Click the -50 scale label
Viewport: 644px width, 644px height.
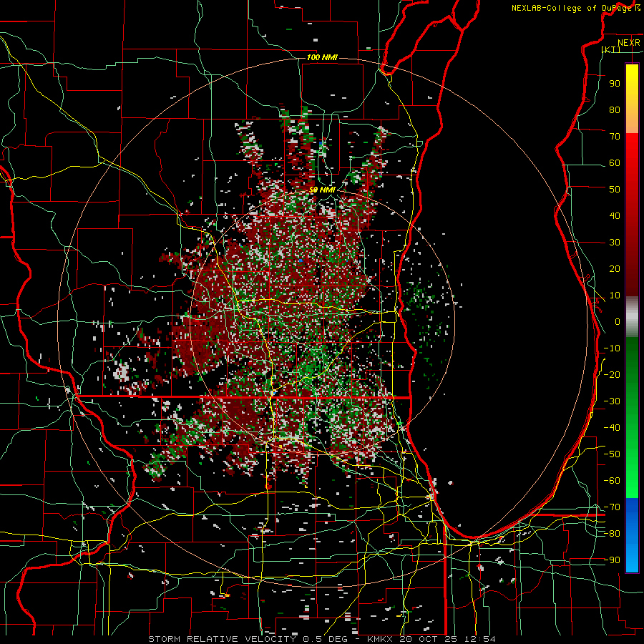[x=612, y=454]
